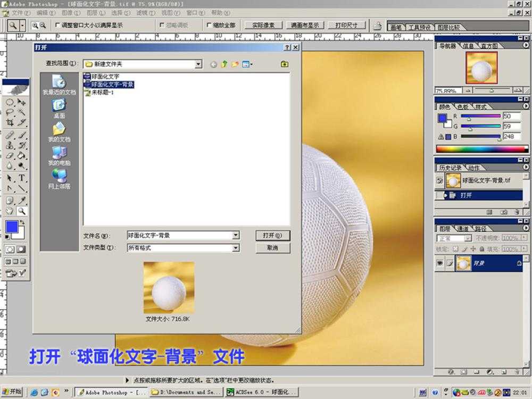The height and width of the screenshot is (399, 532).
Task: Create new snapshot camera icon in History panel
Action: click(x=504, y=212)
